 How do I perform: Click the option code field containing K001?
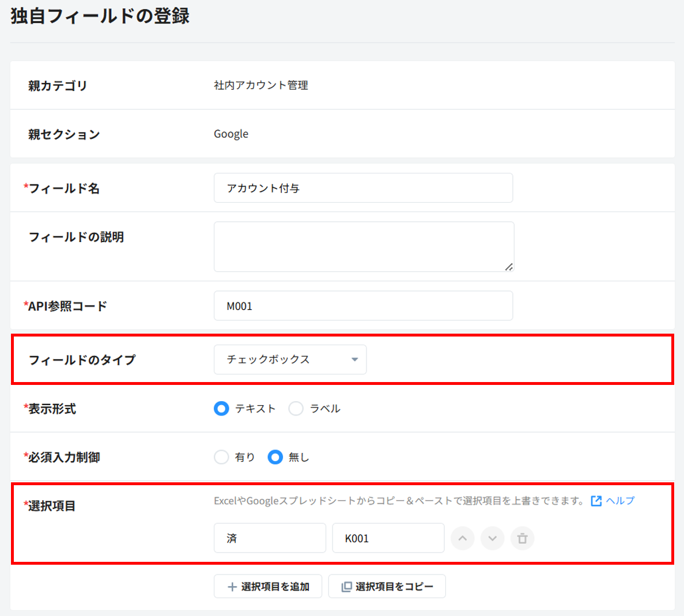pyautogui.click(x=388, y=538)
